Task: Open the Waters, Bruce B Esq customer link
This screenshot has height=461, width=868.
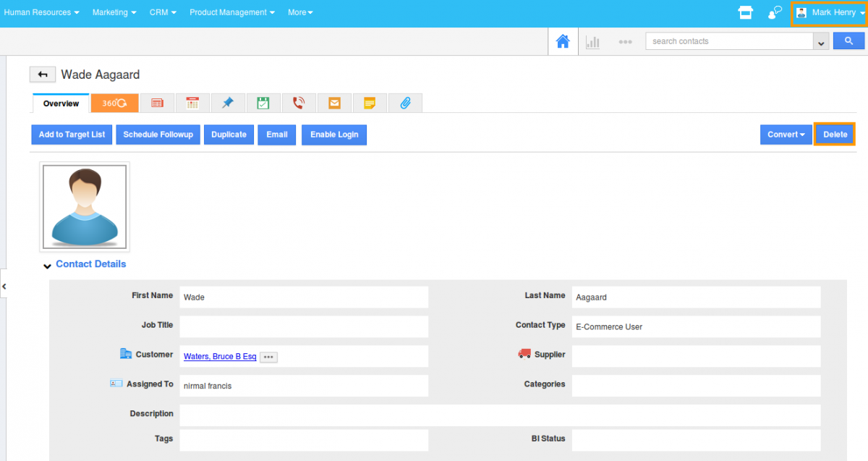Action: tap(220, 357)
